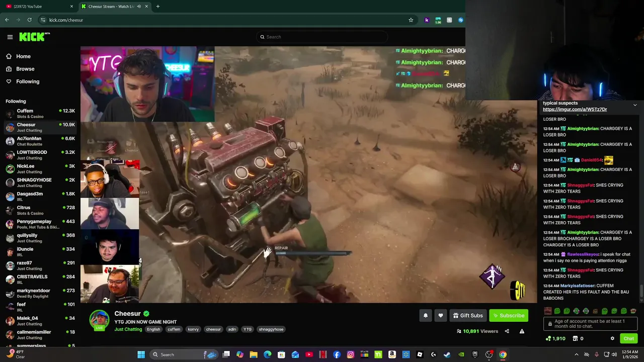Open Instagram from the taskbar

[x=351, y=354]
